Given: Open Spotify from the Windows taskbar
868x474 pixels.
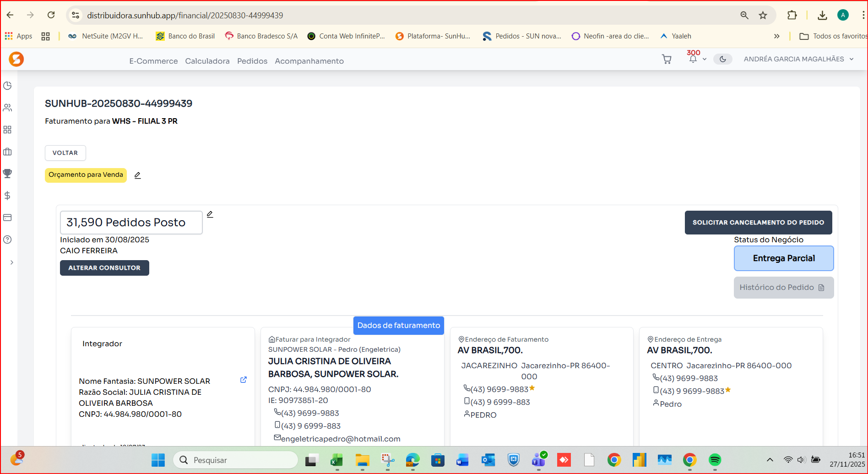Looking at the screenshot, I should [x=715, y=460].
